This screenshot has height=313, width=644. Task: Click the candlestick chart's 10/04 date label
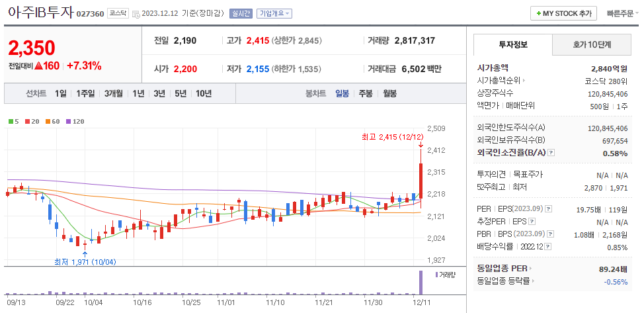coord(93,302)
